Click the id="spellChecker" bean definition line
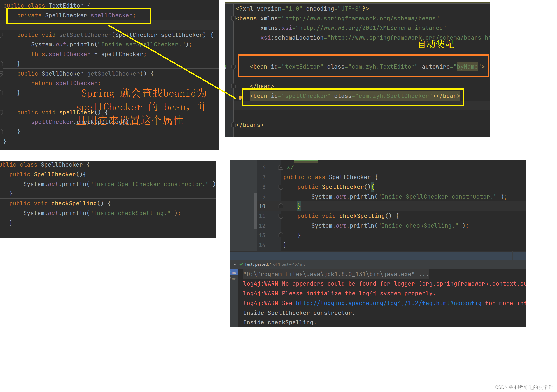Image resolution: width=557 pixels, height=392 pixels. pos(355,96)
